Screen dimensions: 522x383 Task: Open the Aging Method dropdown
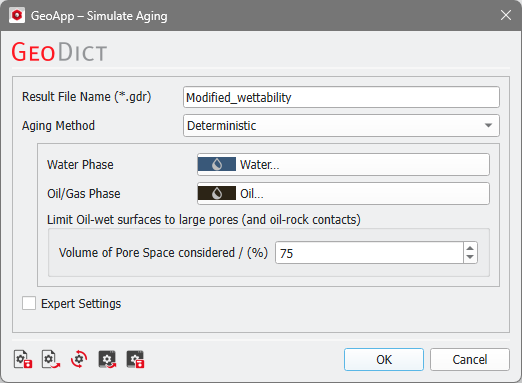[341, 126]
